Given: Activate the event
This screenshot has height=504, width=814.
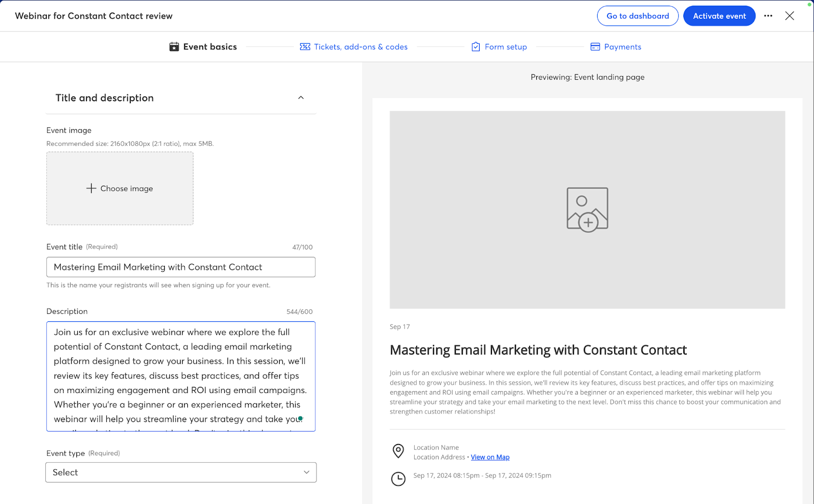Looking at the screenshot, I should [x=719, y=16].
